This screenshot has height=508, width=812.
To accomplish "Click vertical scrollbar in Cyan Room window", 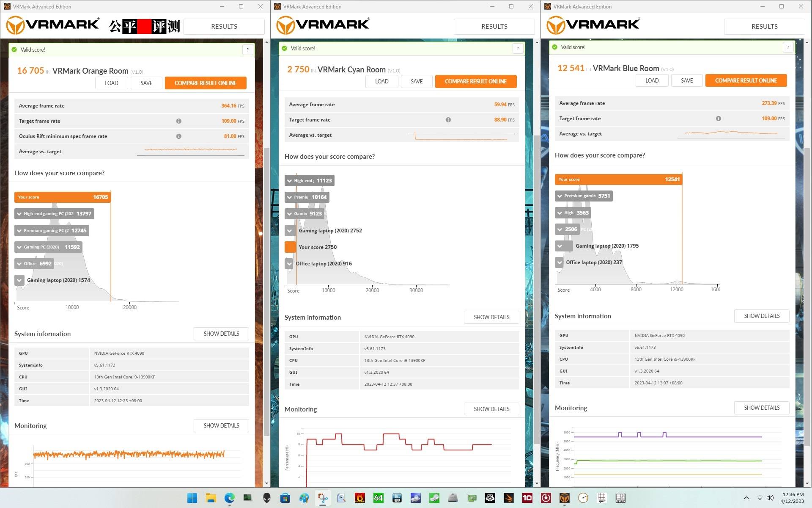I will [537, 288].
